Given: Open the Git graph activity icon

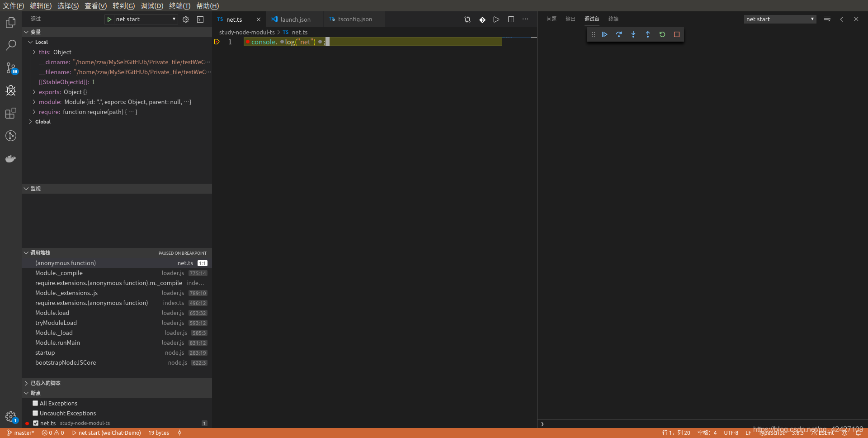Looking at the screenshot, I should 11,136.
